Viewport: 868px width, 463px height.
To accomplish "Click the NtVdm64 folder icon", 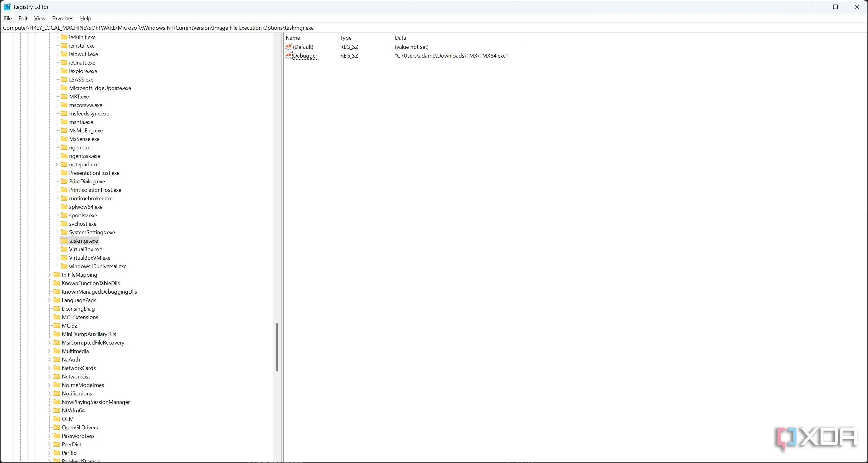I will click(x=57, y=410).
